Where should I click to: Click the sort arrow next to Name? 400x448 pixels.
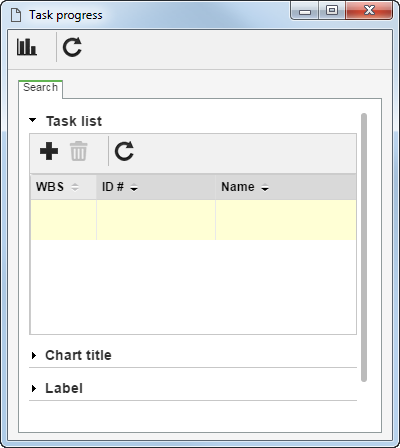point(265,188)
